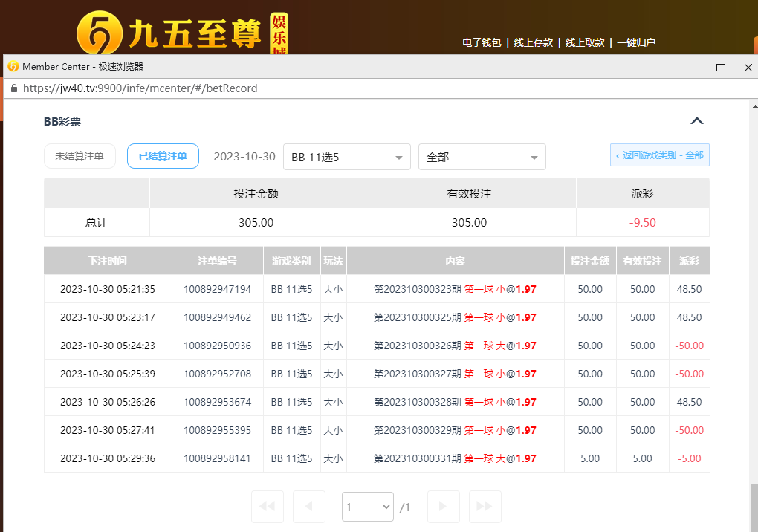The height and width of the screenshot is (532, 758).
Task: Go to next page arrow
Action: click(x=444, y=506)
